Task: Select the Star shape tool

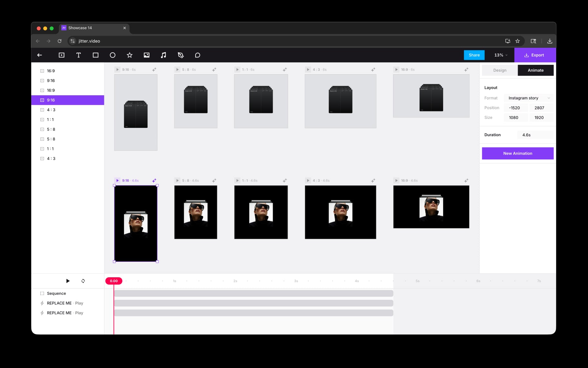Action: tap(129, 55)
